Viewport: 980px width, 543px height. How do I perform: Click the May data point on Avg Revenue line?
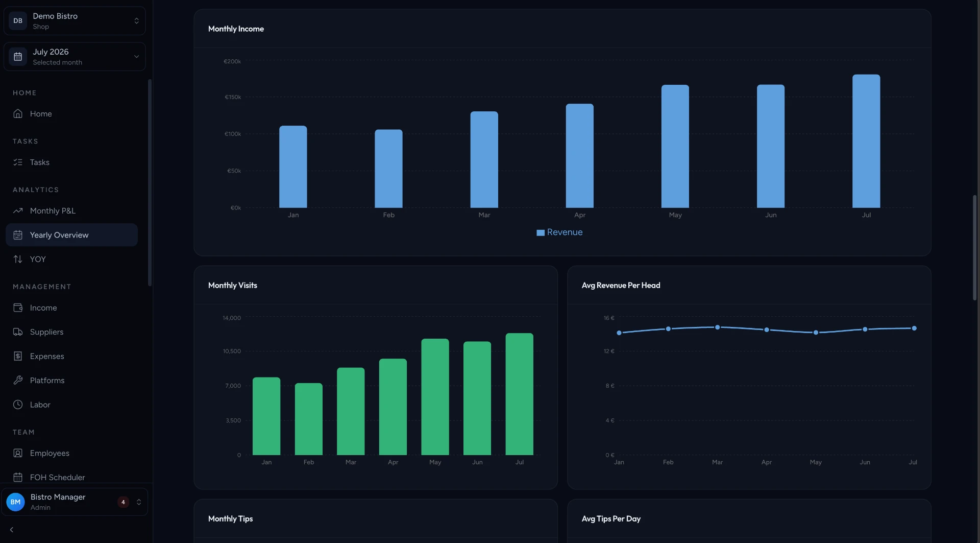[816, 332]
